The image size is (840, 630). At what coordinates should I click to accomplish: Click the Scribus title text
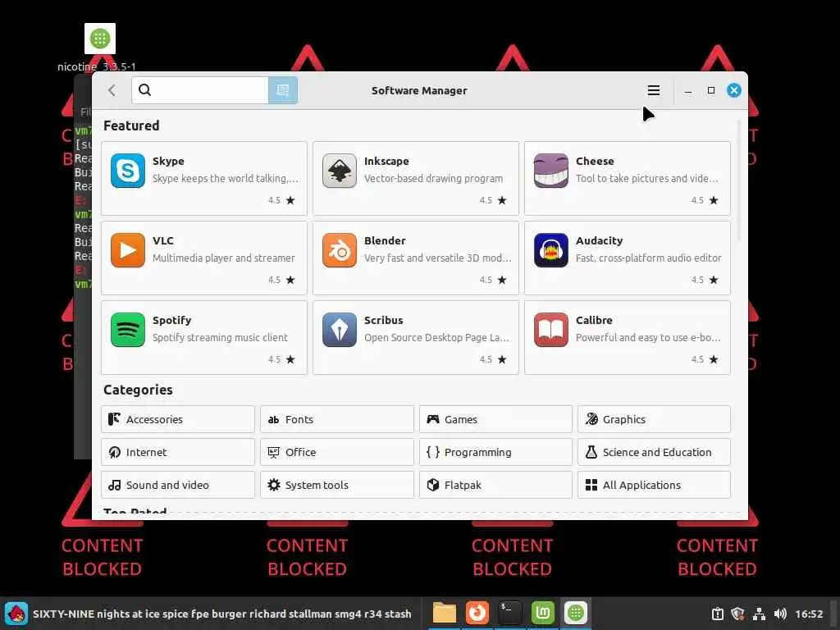tap(384, 320)
